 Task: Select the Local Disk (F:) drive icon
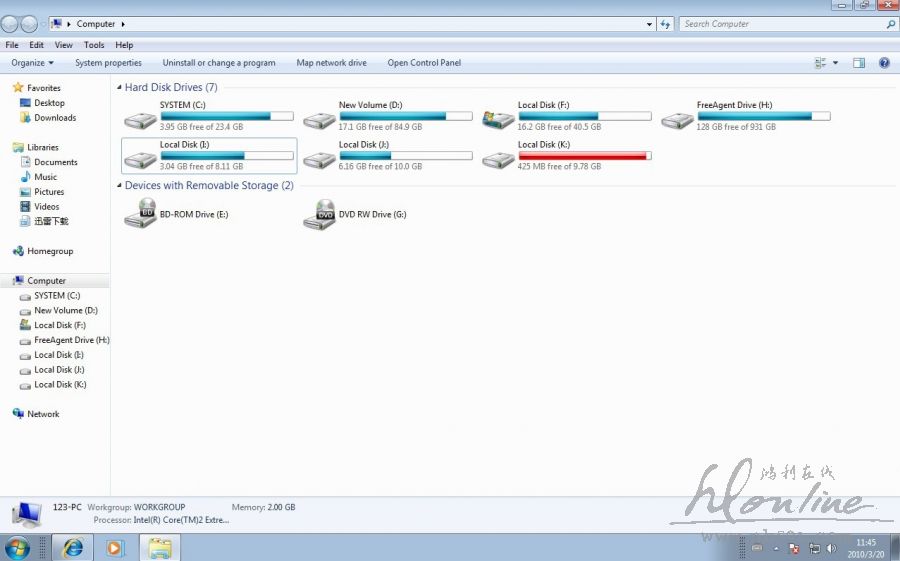coord(498,120)
